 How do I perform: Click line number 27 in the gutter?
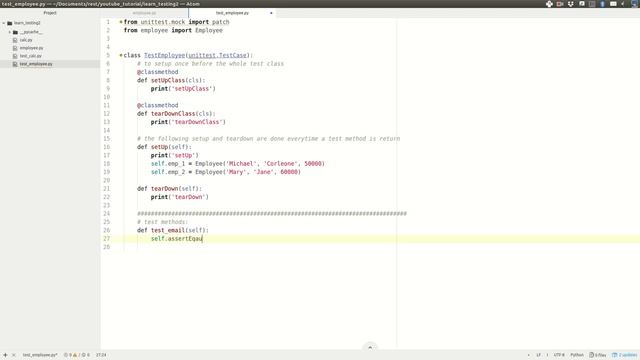pyautogui.click(x=107, y=239)
